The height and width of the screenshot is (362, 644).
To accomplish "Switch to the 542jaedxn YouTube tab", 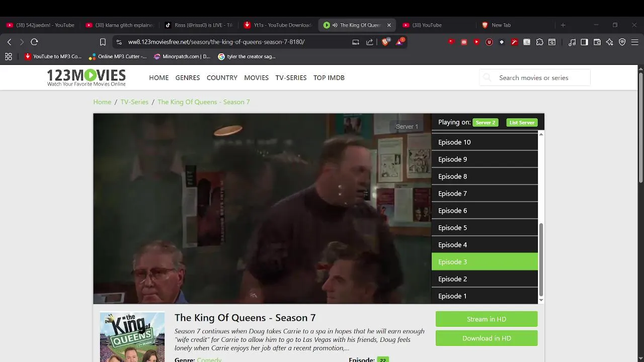I will 40,25.
